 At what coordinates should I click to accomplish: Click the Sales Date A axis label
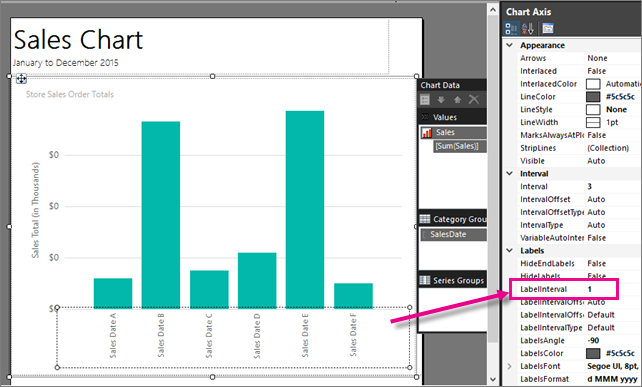click(113, 335)
